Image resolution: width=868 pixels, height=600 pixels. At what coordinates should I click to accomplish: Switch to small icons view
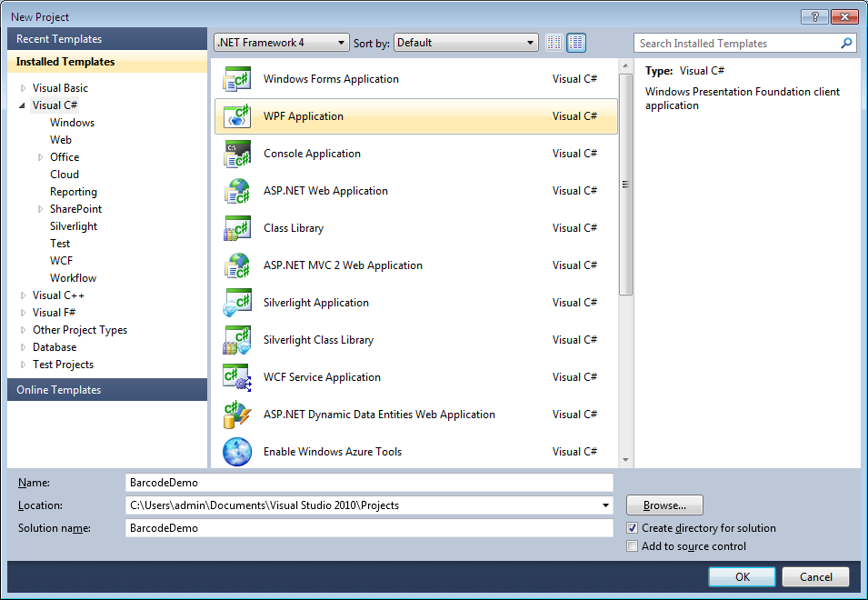point(554,43)
